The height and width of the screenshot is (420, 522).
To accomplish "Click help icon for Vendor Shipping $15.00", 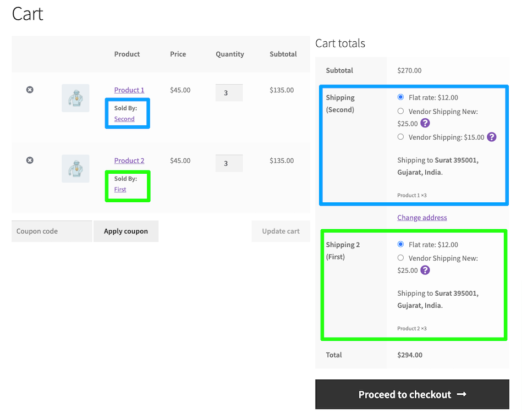I will click(492, 137).
